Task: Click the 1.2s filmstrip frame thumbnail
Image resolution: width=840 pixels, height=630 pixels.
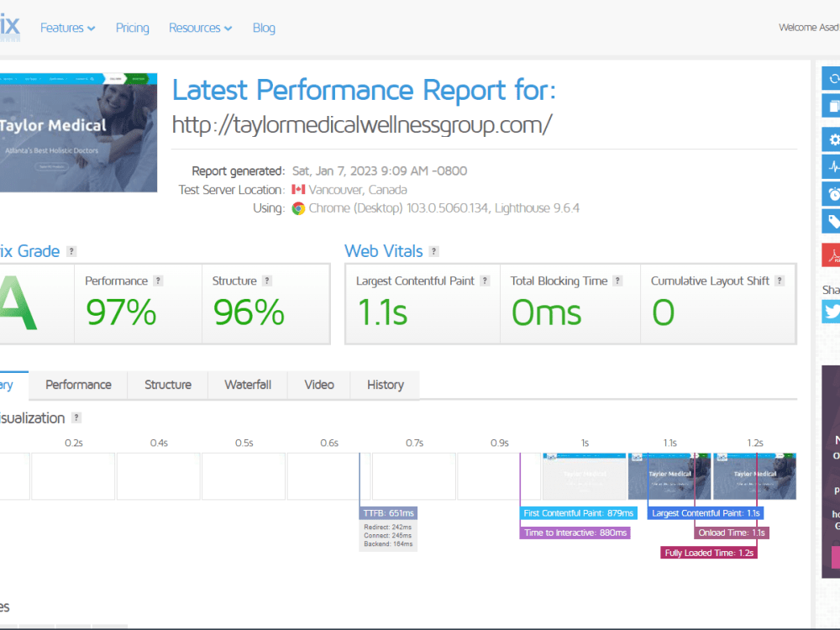Action: tap(755, 477)
